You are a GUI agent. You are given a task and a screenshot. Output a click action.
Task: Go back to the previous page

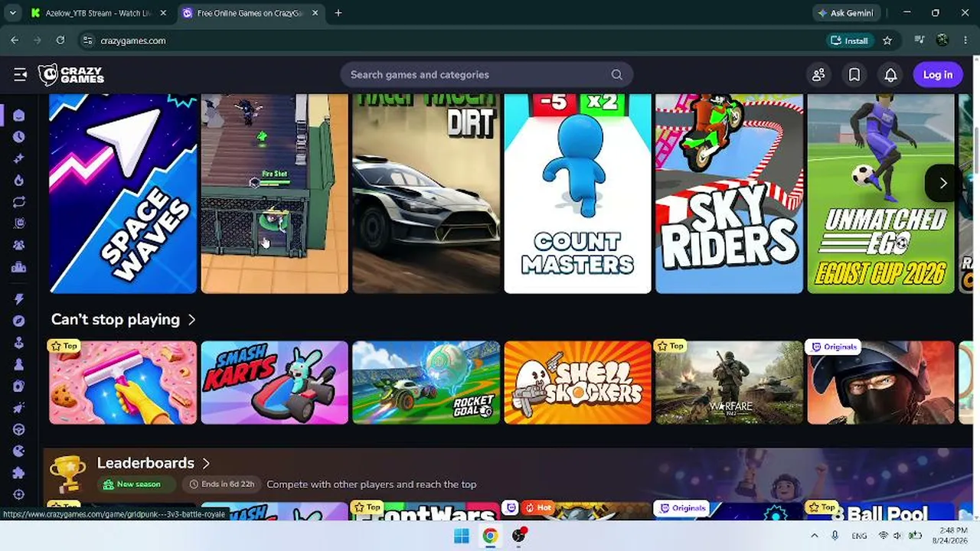pos(15,41)
